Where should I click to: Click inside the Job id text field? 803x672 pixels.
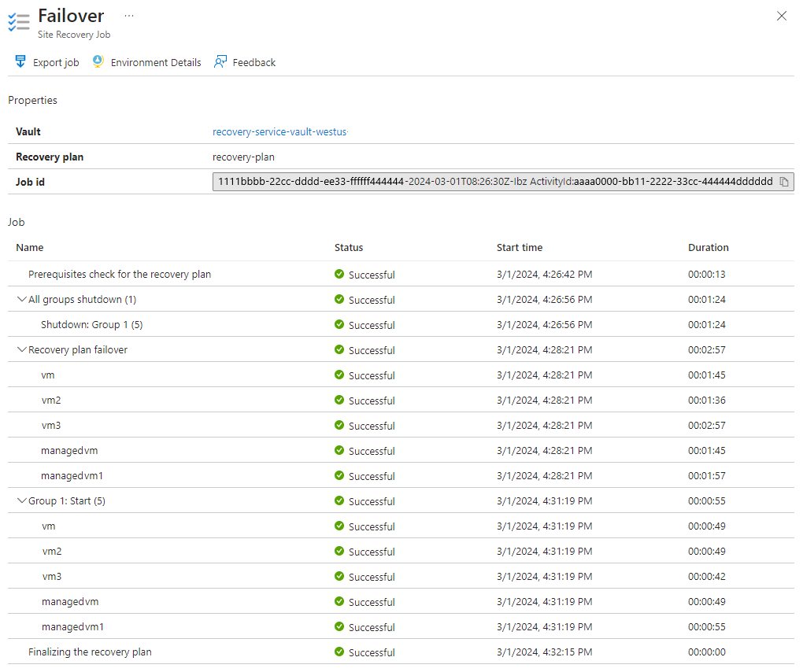tap(494, 182)
